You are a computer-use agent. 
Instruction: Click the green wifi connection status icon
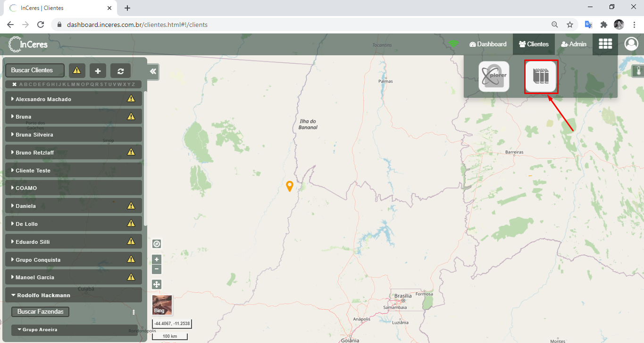click(x=453, y=44)
